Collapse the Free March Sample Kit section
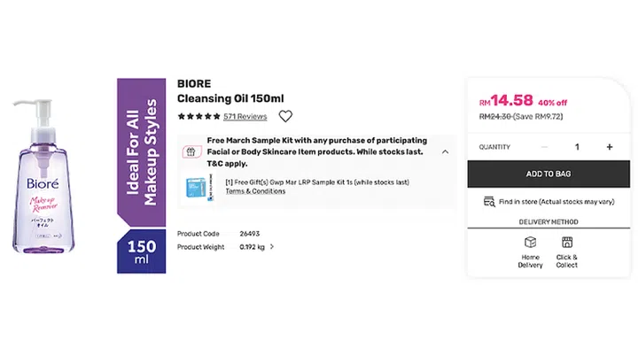638x364 pixels. pos(445,151)
